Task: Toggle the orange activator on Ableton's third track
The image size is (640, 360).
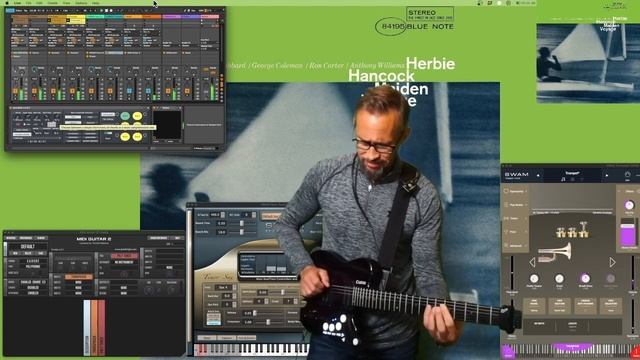Action: 53,91
